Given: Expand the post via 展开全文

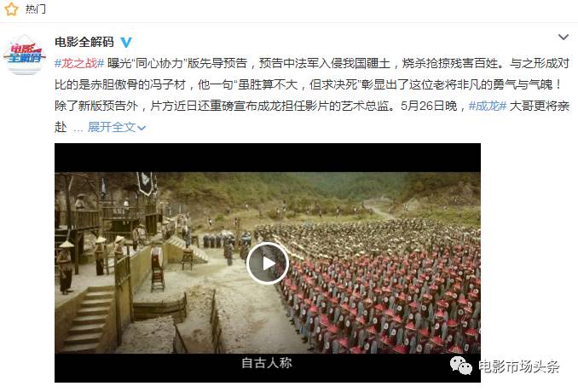Looking at the screenshot, I should click(x=112, y=127).
